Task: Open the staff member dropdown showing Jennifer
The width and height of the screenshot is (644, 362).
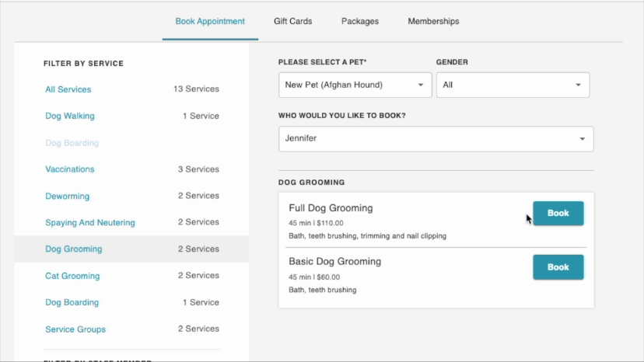Action: tap(436, 139)
